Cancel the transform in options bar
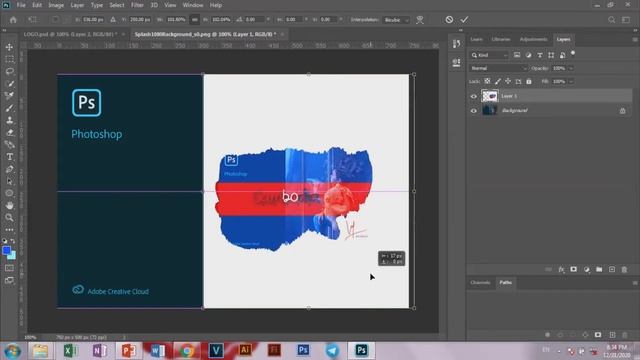640x360 pixels. coord(449,20)
